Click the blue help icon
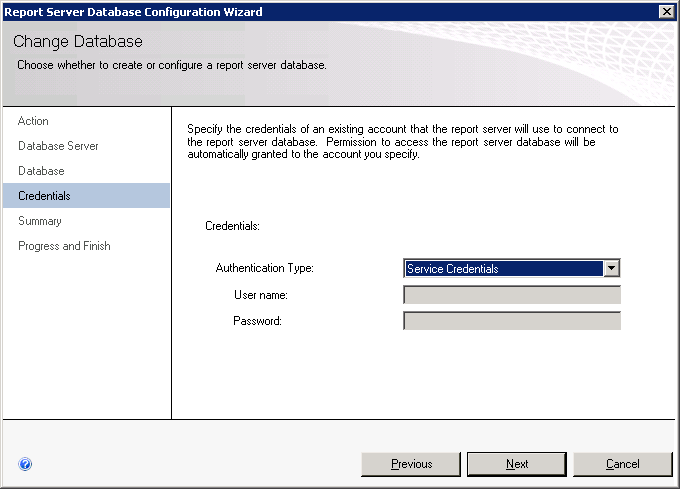 pos(25,464)
